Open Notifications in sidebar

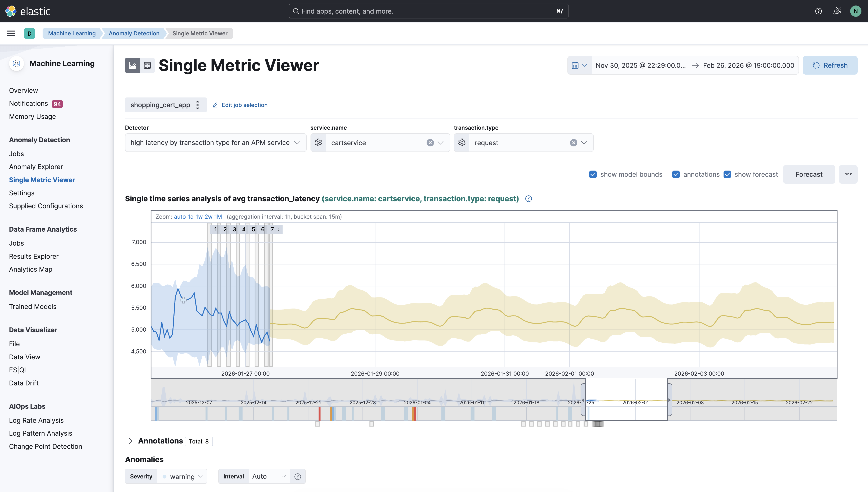click(x=28, y=103)
